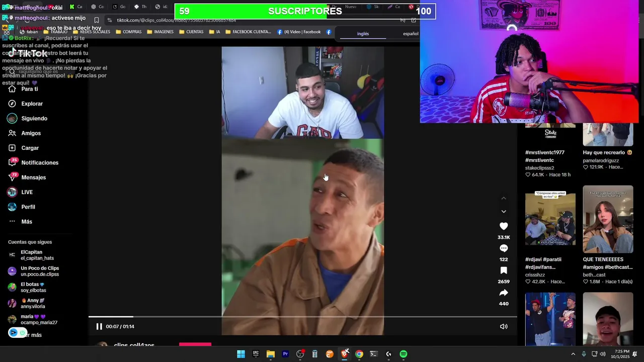Open the IMAGENES bookmarks folder

[x=160, y=32]
